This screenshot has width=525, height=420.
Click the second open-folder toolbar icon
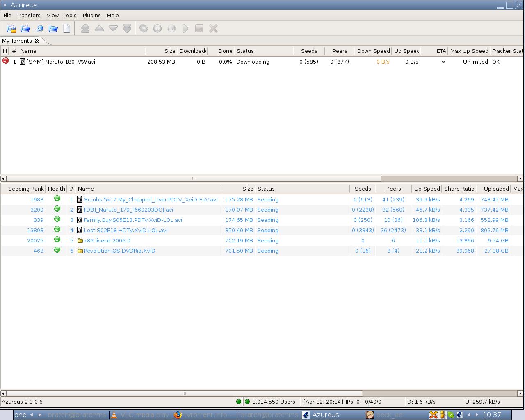25,29
